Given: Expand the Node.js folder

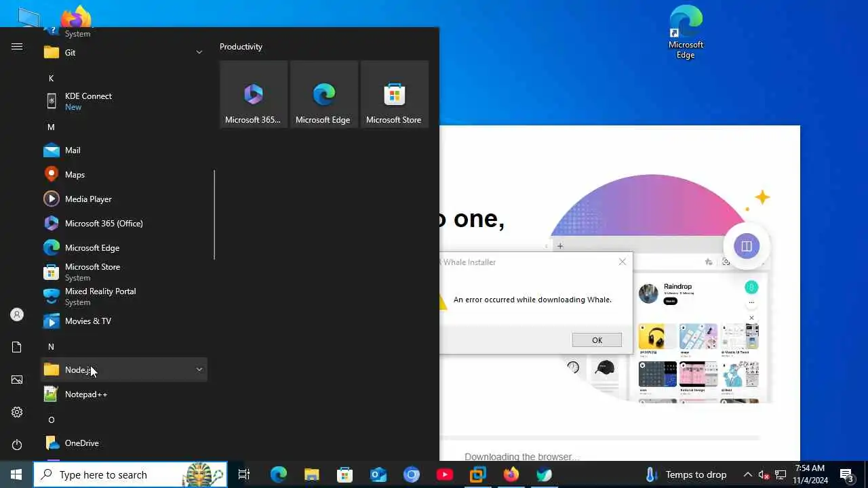Looking at the screenshot, I should pos(124,369).
